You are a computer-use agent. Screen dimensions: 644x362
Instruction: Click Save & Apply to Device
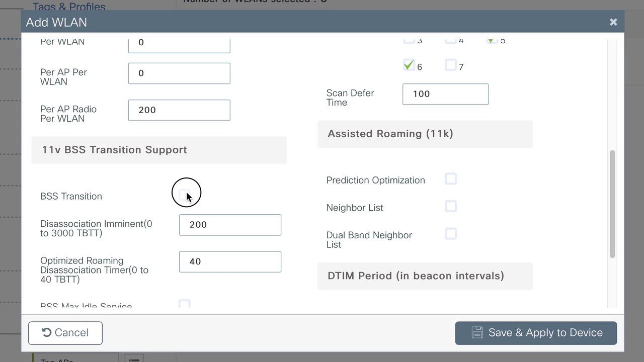(536, 333)
